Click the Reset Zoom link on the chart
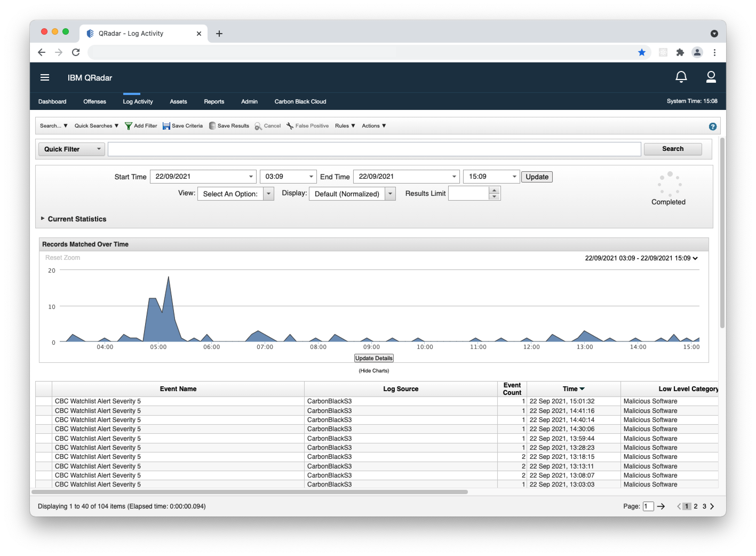The height and width of the screenshot is (556, 756). click(63, 257)
